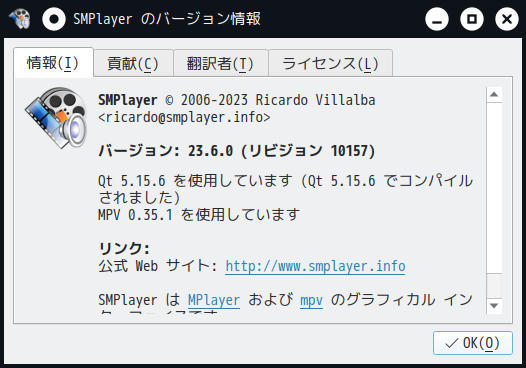Screen dimensions: 526x368
Task: Follow the mpv hyperlink
Action: pos(311,300)
